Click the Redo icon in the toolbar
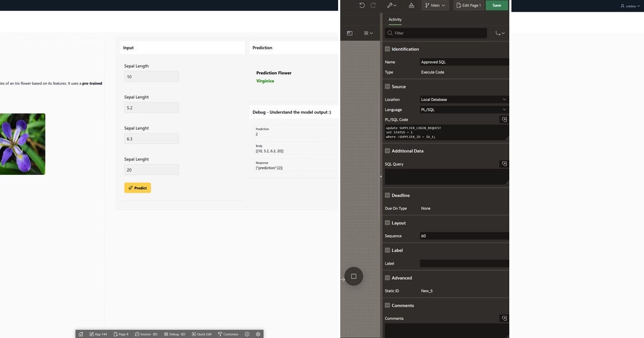The height and width of the screenshot is (338, 644). click(x=372, y=5)
